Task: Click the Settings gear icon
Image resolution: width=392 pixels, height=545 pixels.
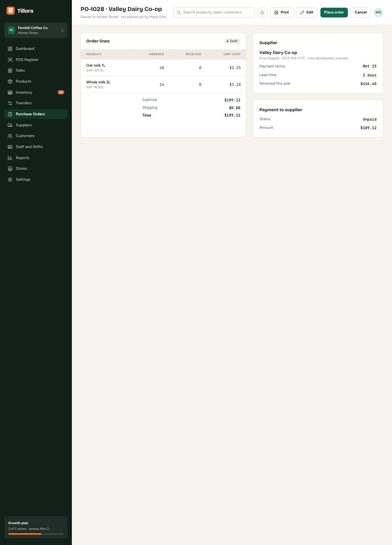Action: pyautogui.click(x=10, y=179)
